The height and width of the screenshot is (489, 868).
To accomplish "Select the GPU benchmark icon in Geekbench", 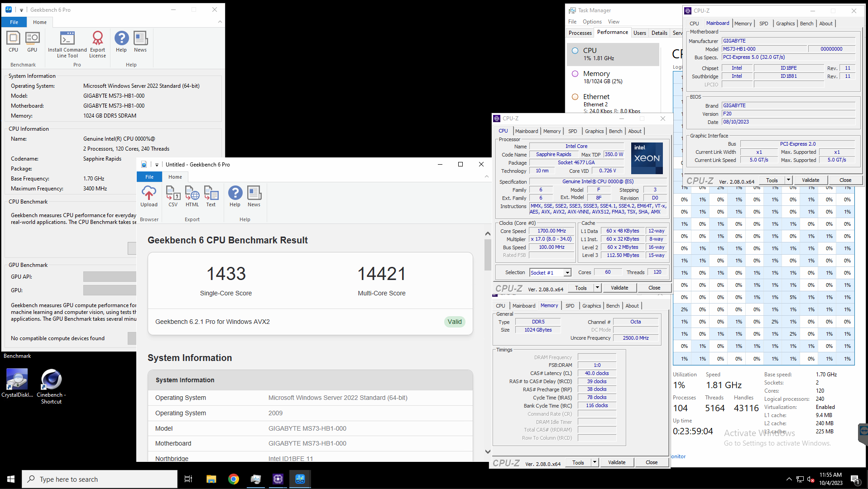I will (x=32, y=42).
